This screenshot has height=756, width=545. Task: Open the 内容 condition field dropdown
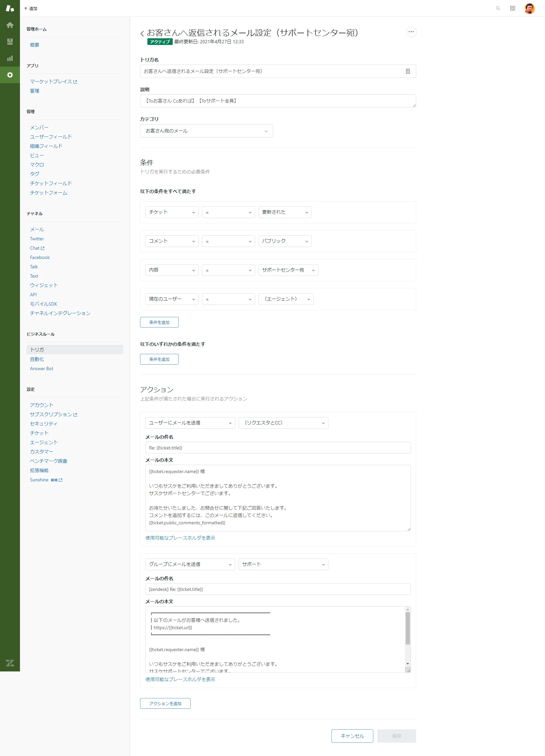[x=172, y=270]
